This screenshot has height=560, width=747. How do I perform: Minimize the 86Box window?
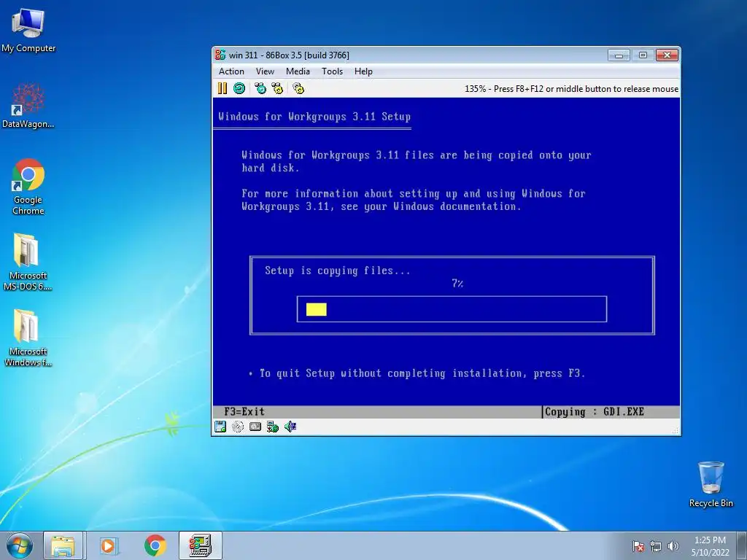point(619,55)
